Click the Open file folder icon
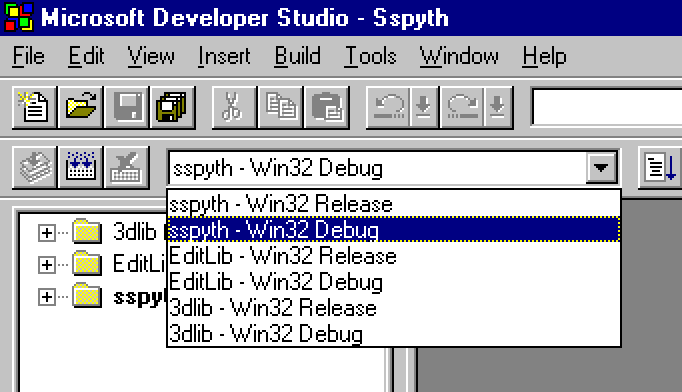682x392 pixels. pos(81,107)
